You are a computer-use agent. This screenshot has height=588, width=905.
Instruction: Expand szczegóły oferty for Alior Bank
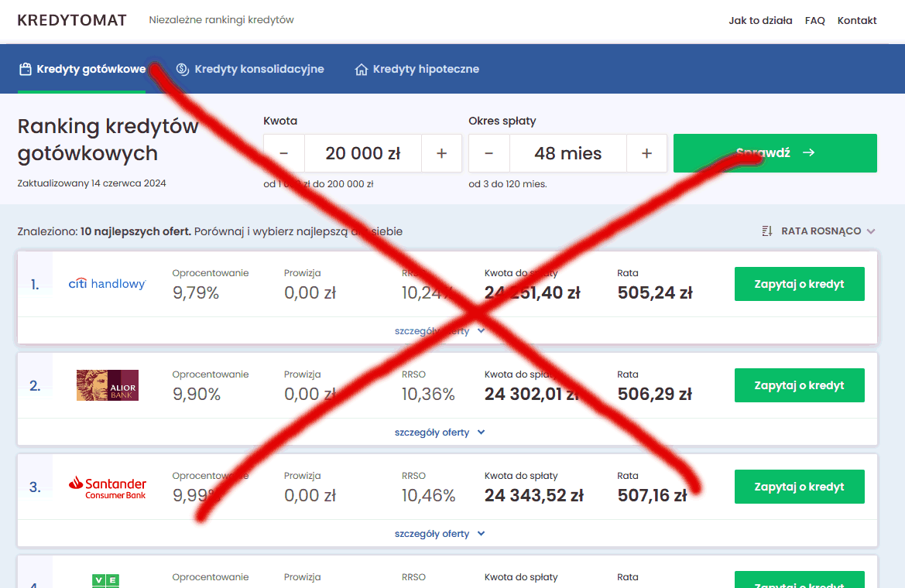(439, 432)
